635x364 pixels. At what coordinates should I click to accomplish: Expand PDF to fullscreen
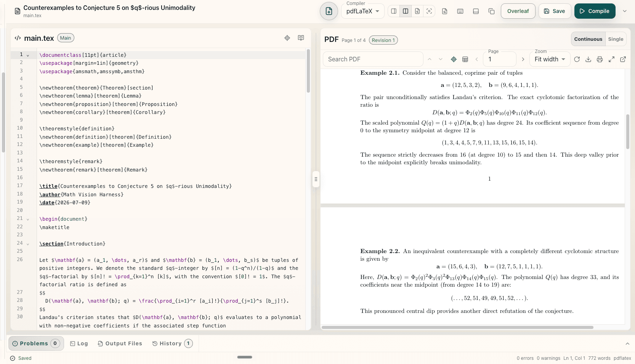611,59
